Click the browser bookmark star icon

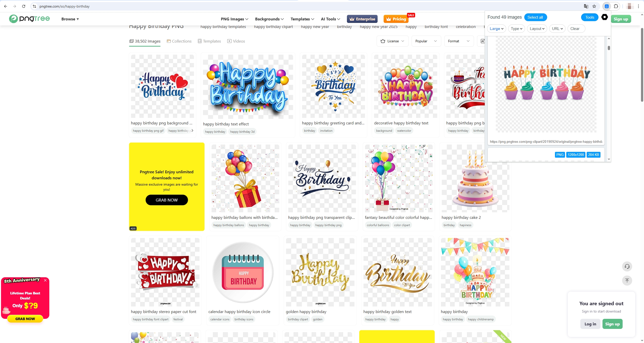(x=594, y=6)
